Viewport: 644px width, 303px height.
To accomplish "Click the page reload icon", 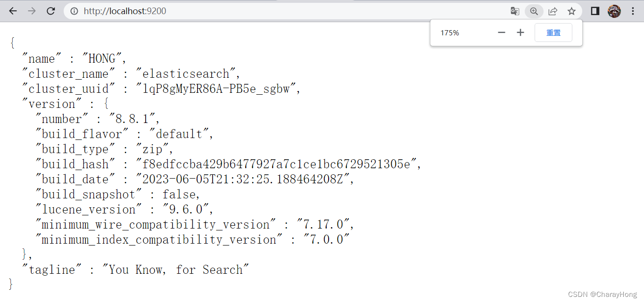I will pos(50,11).
